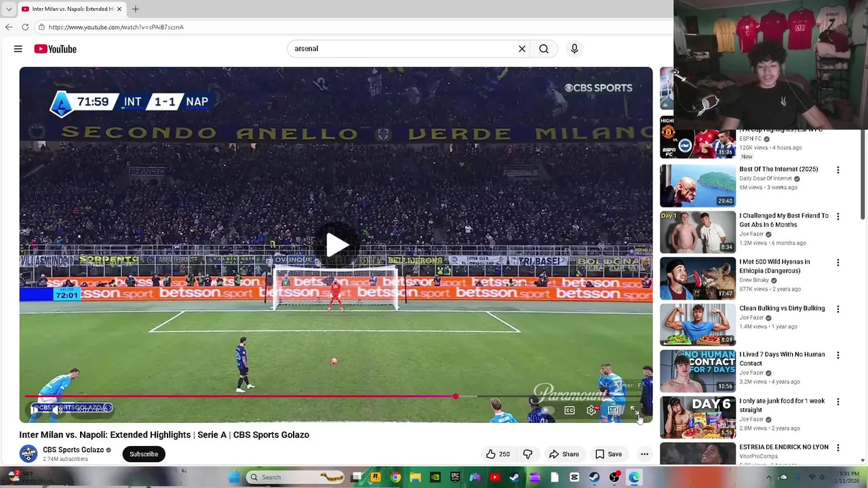Submit search with the magnifier icon
This screenshot has width=868, height=488.
click(x=544, y=49)
